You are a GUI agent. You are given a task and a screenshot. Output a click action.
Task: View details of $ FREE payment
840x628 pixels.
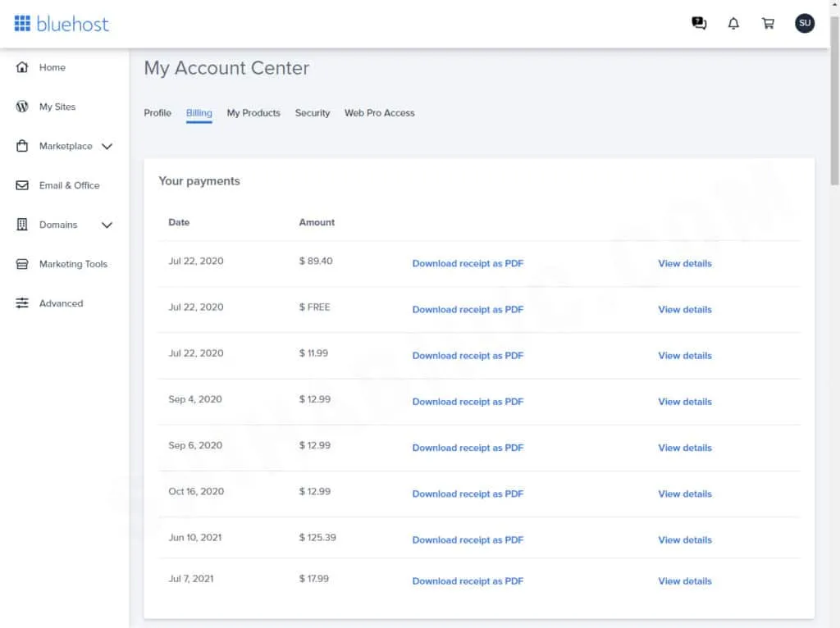point(685,309)
